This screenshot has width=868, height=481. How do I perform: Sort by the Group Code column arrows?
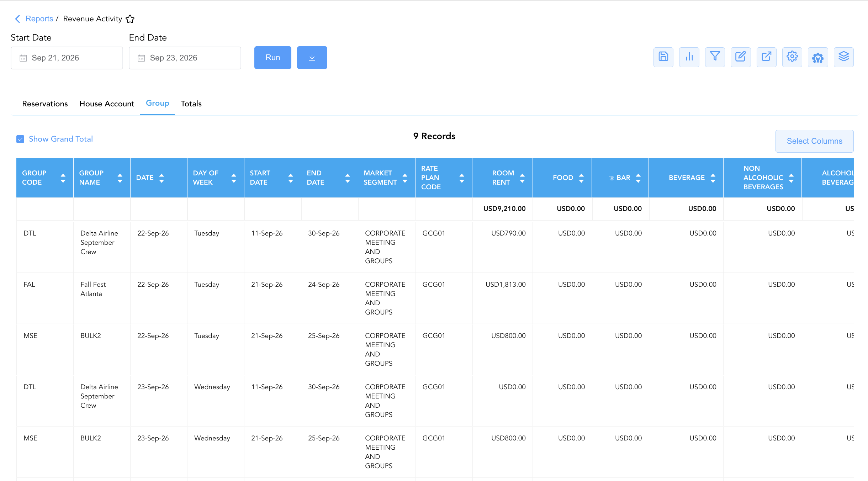tap(63, 178)
